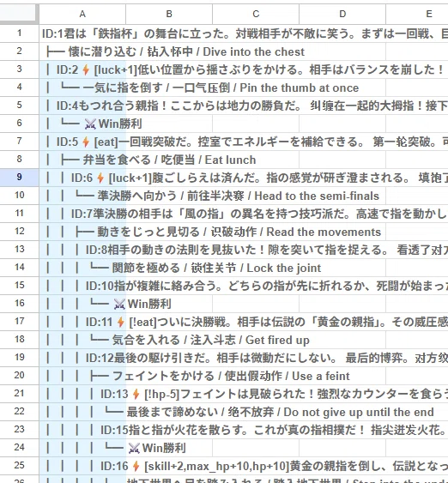Screen dimensions: 448x483
Task: Click cell beginning 'ID:12最後の駆け引き'
Action: click(247, 358)
